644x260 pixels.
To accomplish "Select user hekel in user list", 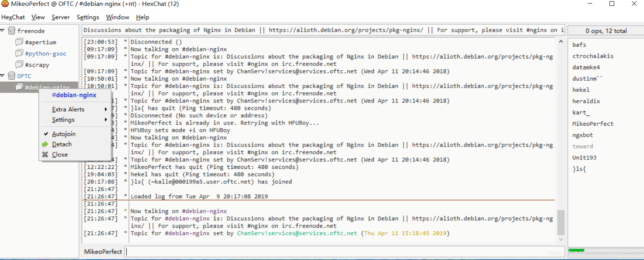I will tap(581, 90).
